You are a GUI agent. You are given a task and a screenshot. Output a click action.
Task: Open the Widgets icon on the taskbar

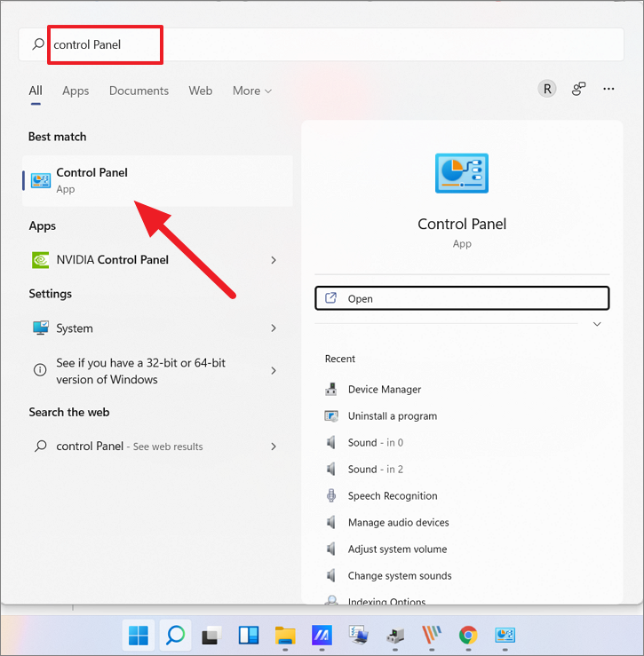[249, 636]
